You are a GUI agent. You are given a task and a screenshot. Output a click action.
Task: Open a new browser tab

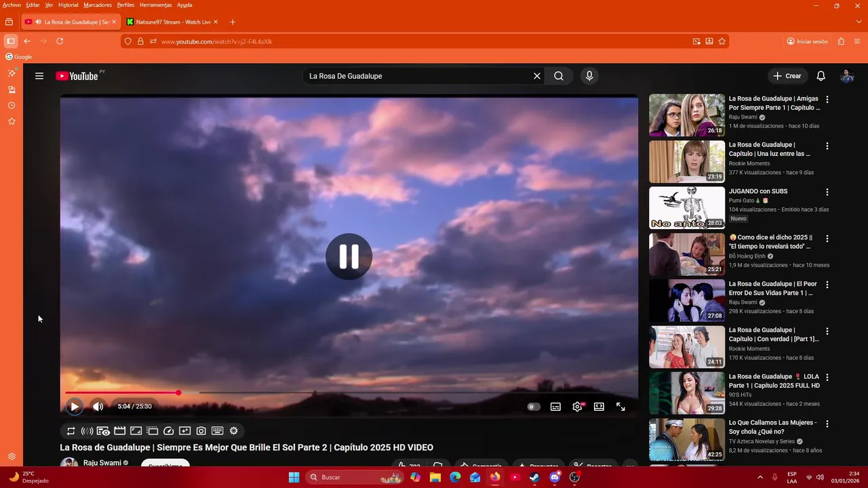pos(233,22)
